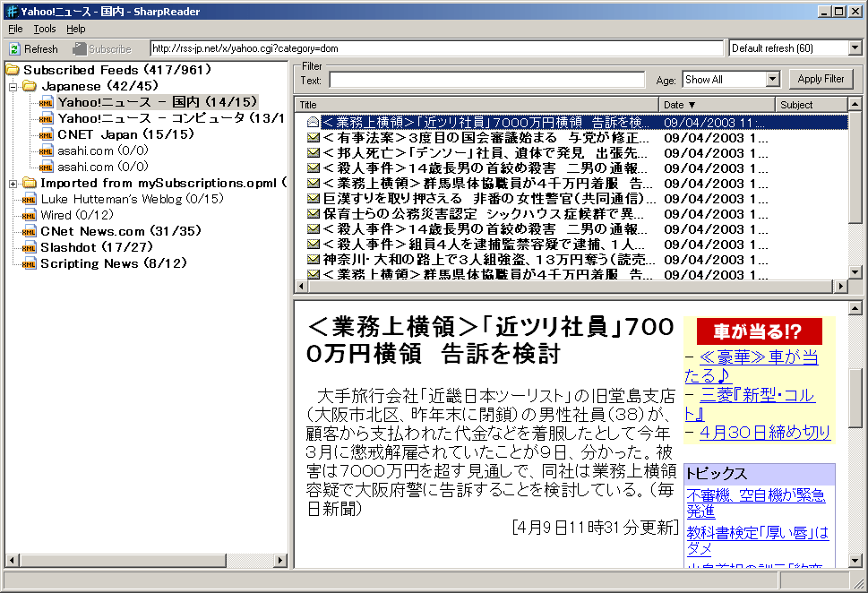The image size is (868, 593).
Task: Click XML icon beside Luke Hutteman's Weblog
Action: click(29, 200)
